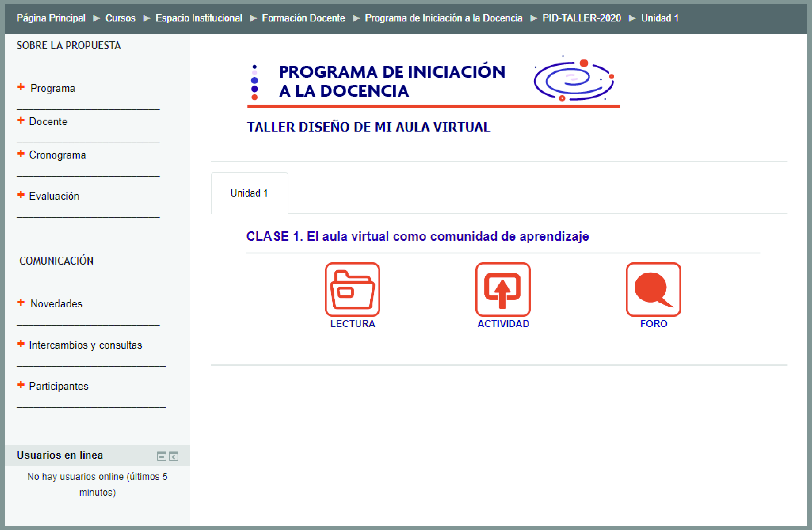Click the ACTIVIDAD label

pos(503,324)
